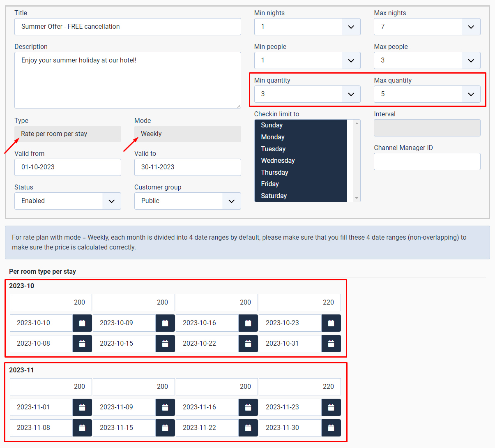Open the calendar picker for 2023-10-15
Screen dimensions: 495x448
[165, 344]
